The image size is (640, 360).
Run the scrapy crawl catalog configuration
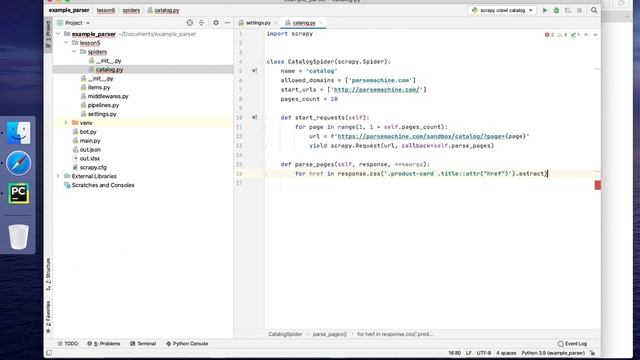point(545,10)
